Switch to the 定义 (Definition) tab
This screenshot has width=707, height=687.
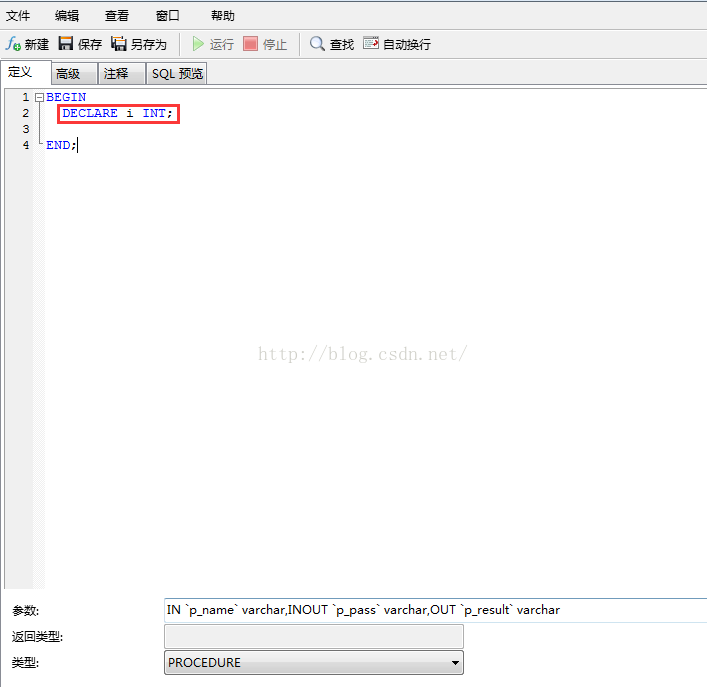click(x=26, y=72)
